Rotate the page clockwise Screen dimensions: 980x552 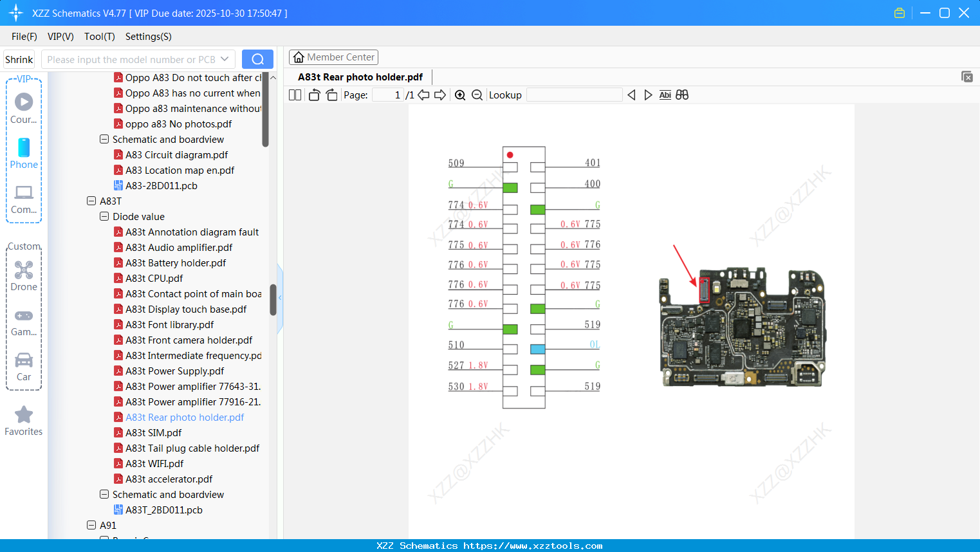point(331,95)
